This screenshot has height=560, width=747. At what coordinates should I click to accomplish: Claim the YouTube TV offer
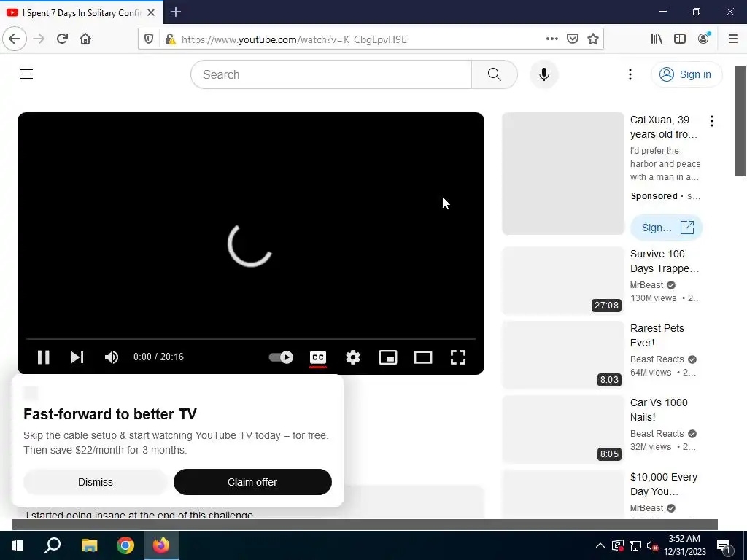(252, 482)
